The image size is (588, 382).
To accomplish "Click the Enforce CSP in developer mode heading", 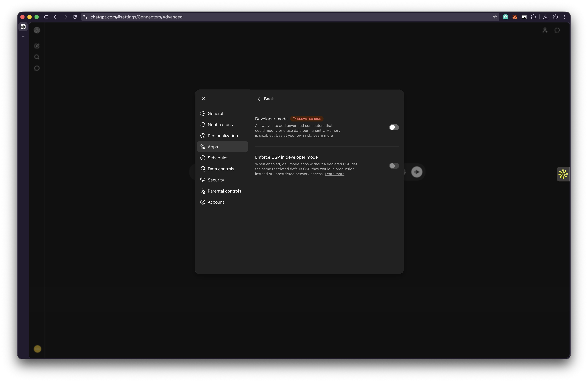I will (286, 157).
